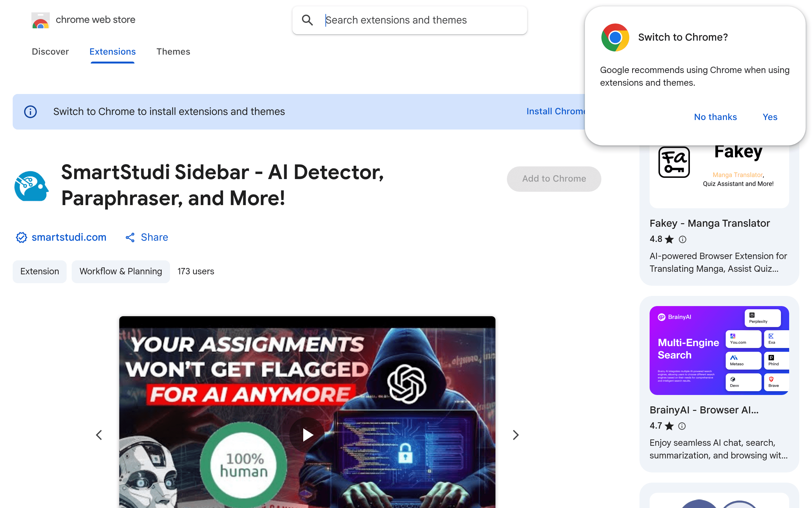This screenshot has width=812, height=508.
Task: Click the Install Chrome link
Action: pyautogui.click(x=556, y=111)
